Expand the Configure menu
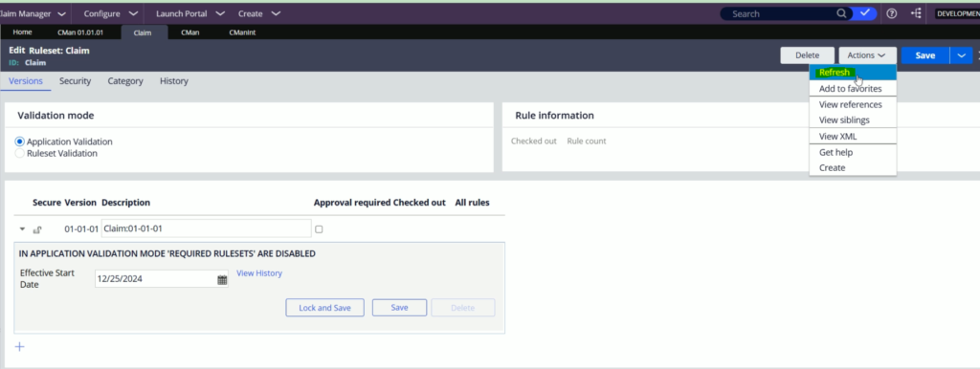This screenshot has width=980, height=369. click(111, 13)
